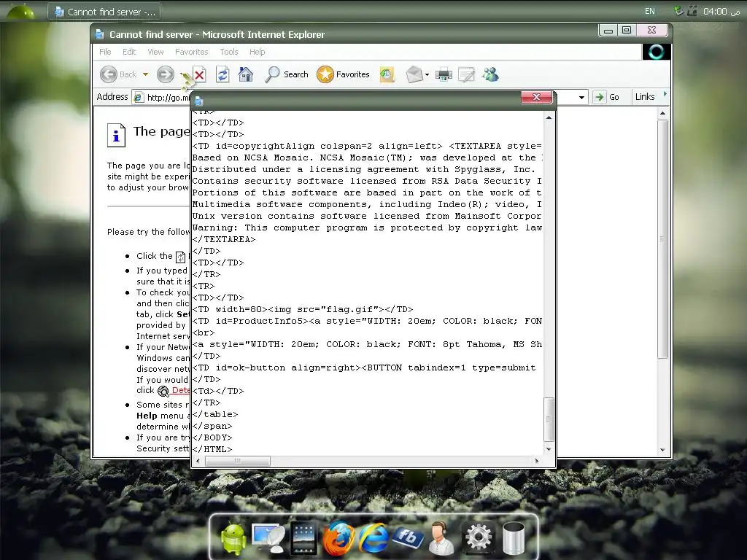Click source dialog vertical scroll down arrow
The height and width of the screenshot is (560, 747).
tap(549, 449)
